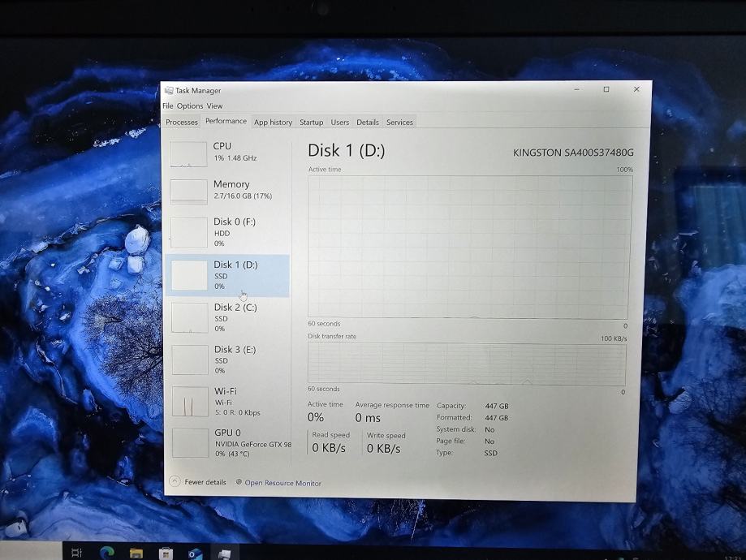Image resolution: width=746 pixels, height=560 pixels.
Task: Switch to the Services tab
Action: click(x=399, y=123)
